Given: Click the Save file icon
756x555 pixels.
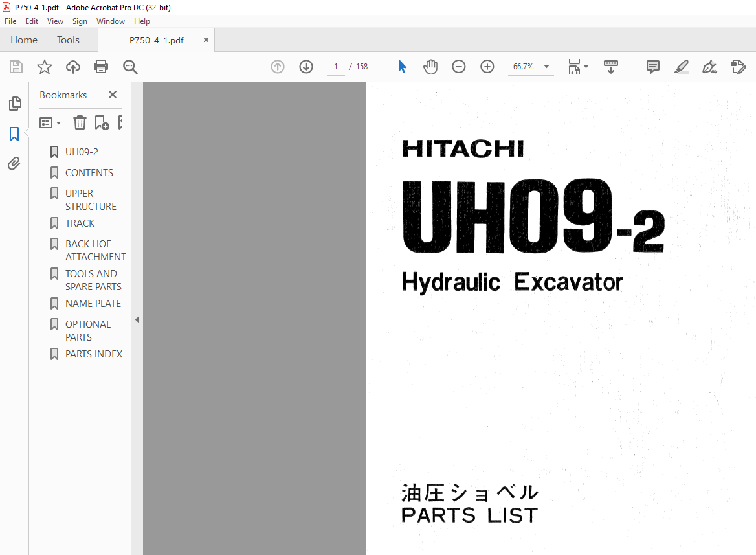Looking at the screenshot, I should [16, 67].
